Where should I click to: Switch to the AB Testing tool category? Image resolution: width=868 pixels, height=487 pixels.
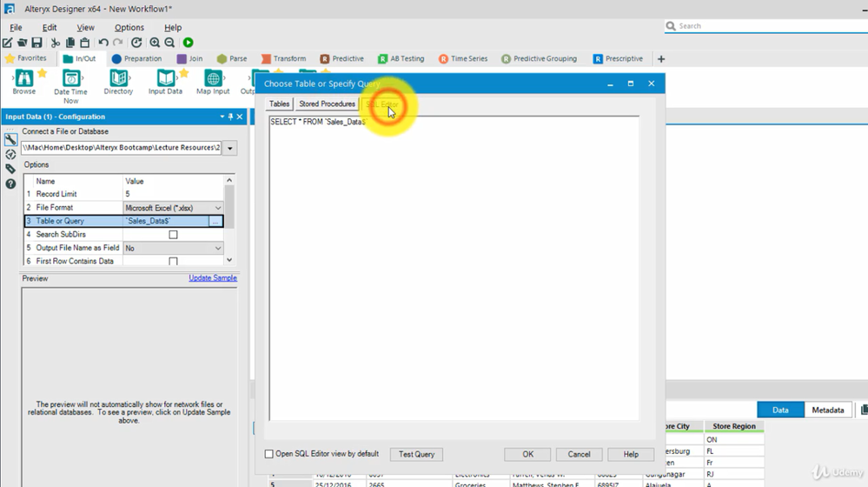tap(401, 58)
